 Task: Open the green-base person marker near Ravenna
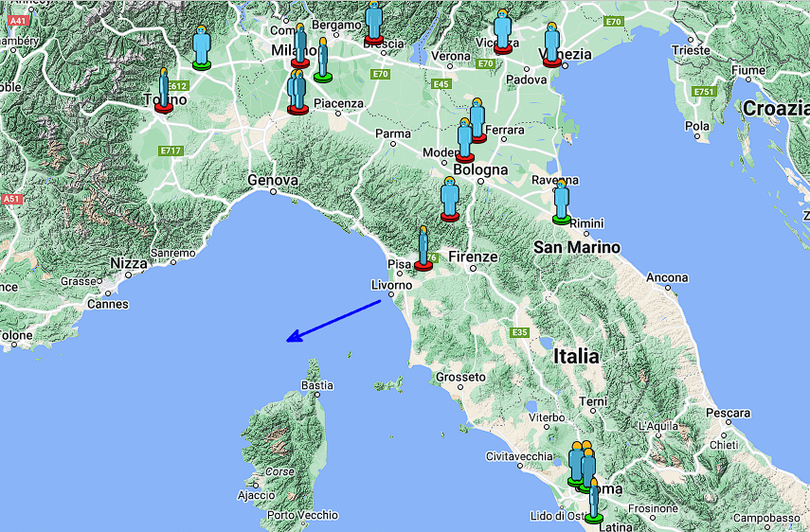[561, 202]
